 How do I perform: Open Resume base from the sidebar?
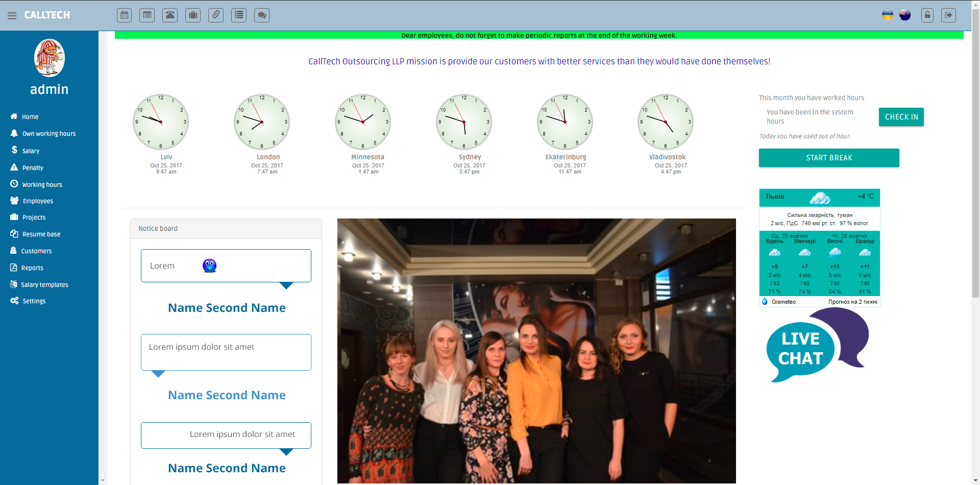tap(41, 234)
